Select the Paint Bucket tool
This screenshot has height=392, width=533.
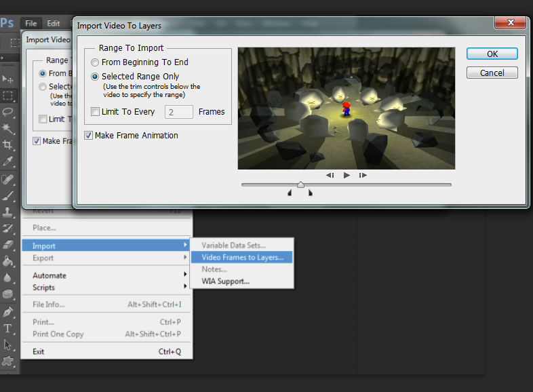coord(7,261)
